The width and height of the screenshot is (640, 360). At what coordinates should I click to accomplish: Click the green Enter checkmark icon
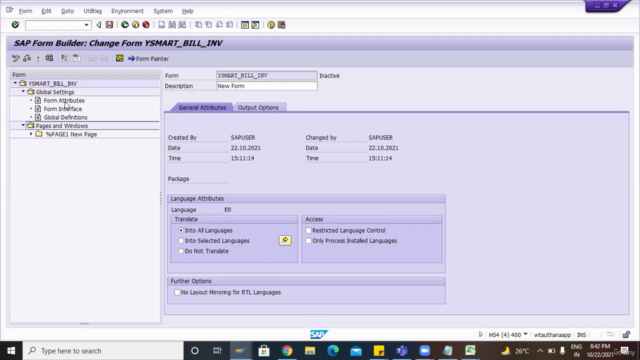15,25
